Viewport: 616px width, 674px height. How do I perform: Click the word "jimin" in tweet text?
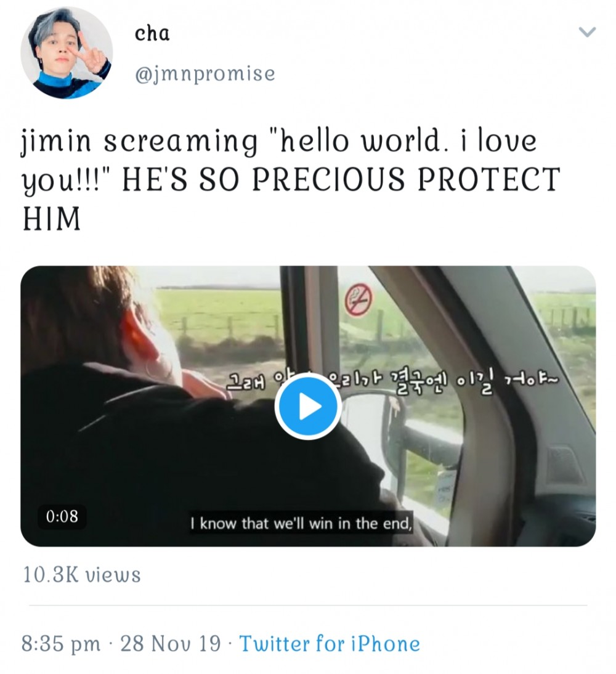pyautogui.click(x=58, y=142)
